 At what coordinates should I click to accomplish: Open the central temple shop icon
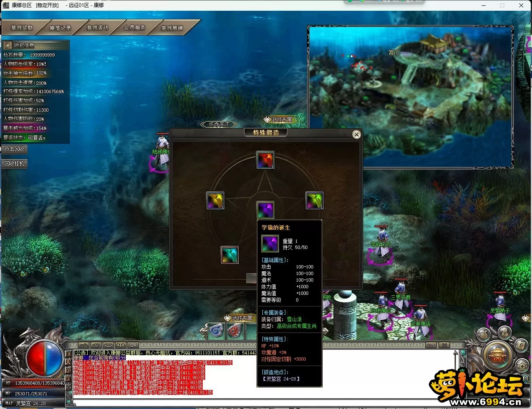[x=498, y=356]
